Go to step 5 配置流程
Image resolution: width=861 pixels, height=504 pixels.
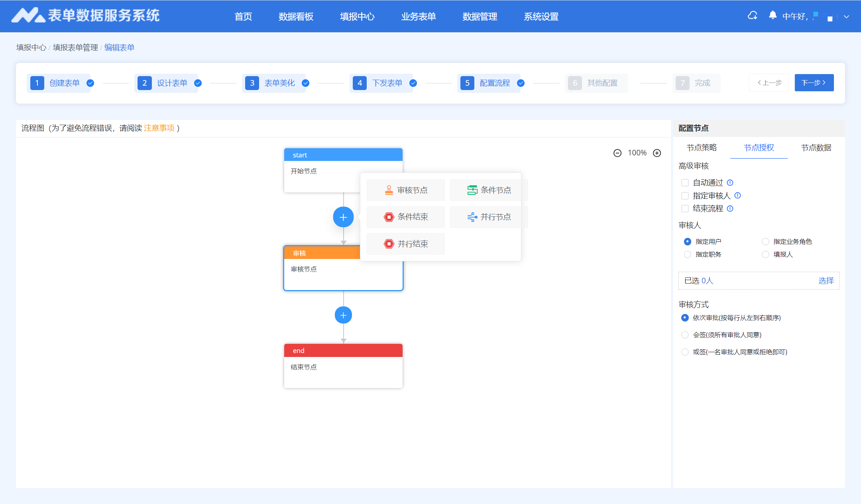tap(489, 83)
